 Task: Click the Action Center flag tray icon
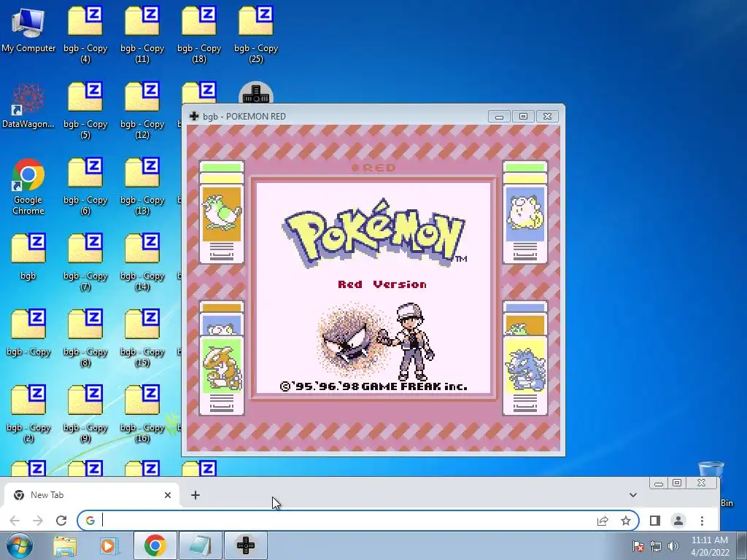click(x=638, y=546)
